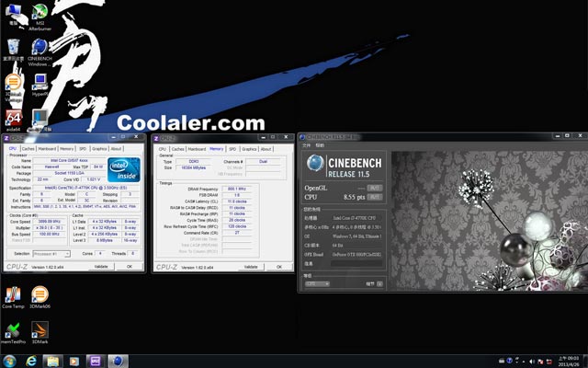Switch to CPU tab in right CPU-Z window
The image size is (588, 368).
pos(163,149)
